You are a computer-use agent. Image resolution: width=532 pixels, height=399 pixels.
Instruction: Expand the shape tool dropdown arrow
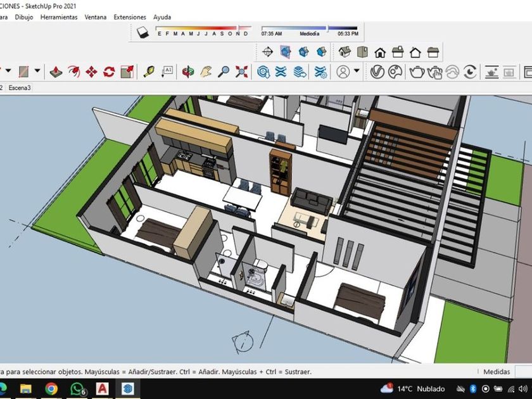(37, 72)
